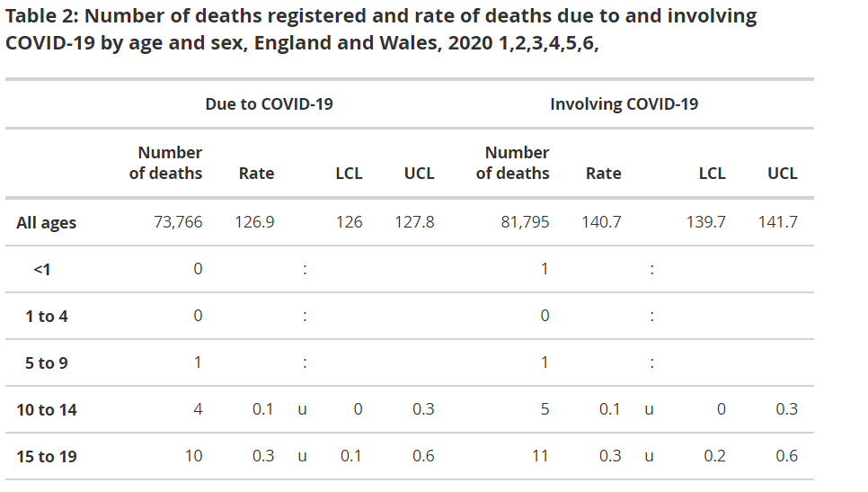This screenshot has width=868, height=492.
Task: Select the '1 to 4' age row label
Action: click(x=47, y=316)
